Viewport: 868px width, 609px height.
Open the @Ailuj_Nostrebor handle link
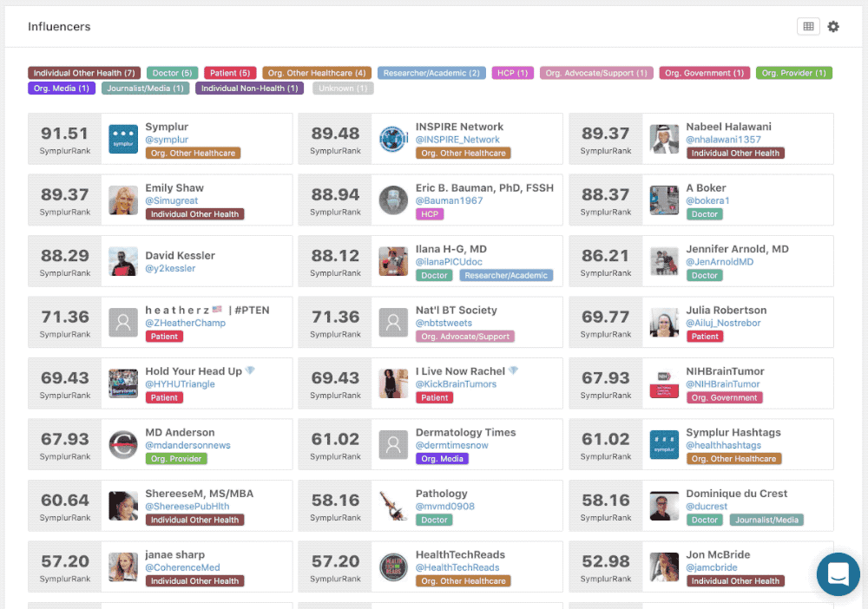point(723,323)
